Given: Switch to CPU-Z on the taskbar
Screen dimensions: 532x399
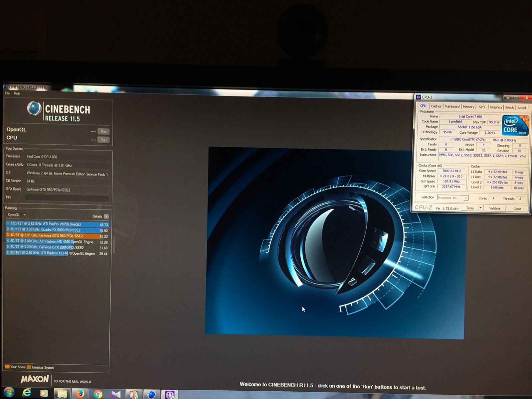Looking at the screenshot, I should pyautogui.click(x=170, y=395).
